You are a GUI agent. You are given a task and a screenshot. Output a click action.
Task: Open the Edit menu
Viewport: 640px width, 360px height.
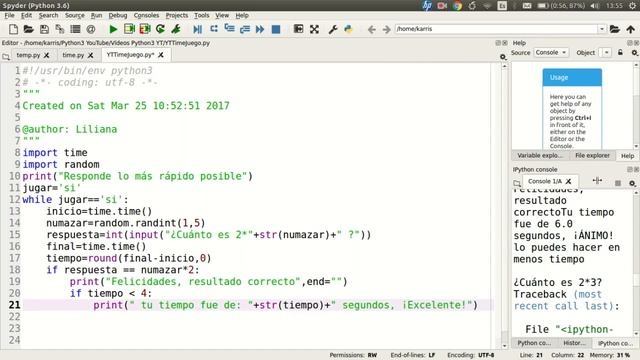coord(26,15)
